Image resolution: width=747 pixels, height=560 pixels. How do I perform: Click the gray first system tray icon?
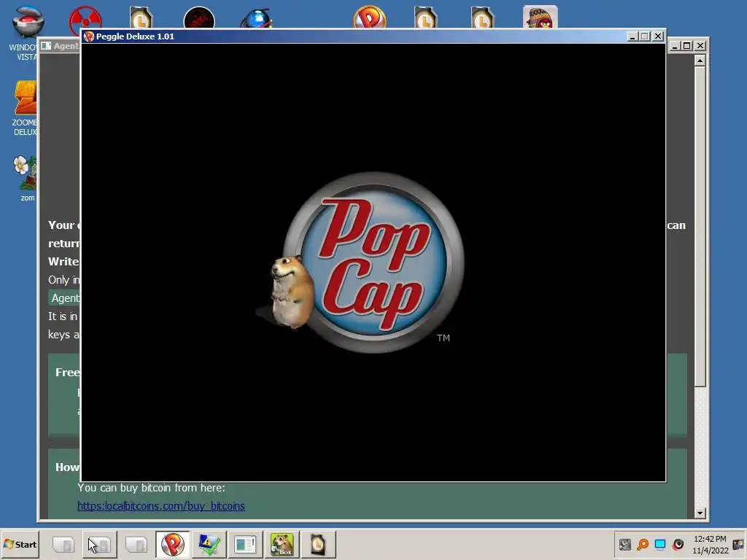(625, 544)
